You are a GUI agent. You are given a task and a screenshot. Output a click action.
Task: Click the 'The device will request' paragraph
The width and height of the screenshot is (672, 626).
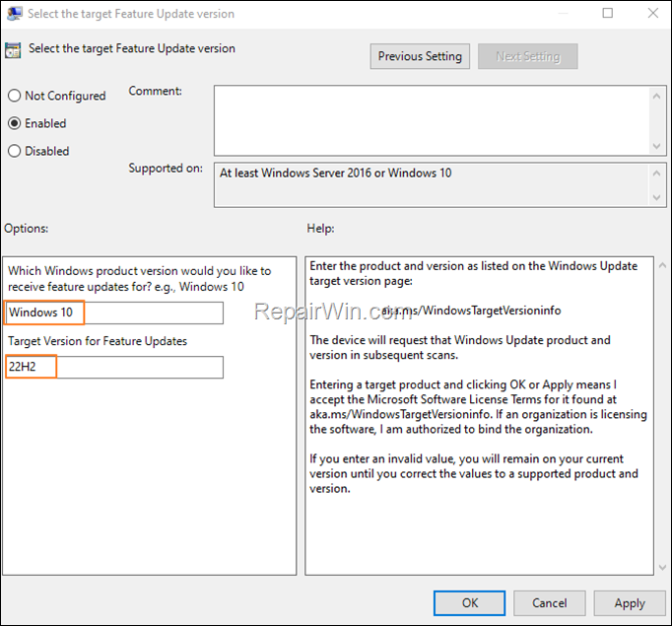[x=460, y=347]
